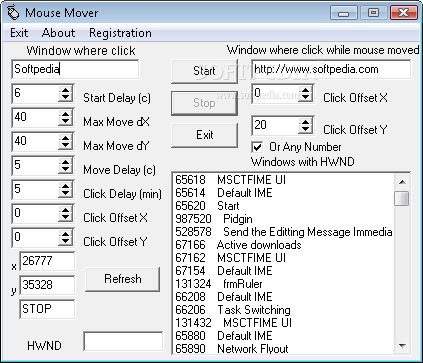Decrease right-side Click Offset X down arrow

pyautogui.click(x=306, y=98)
